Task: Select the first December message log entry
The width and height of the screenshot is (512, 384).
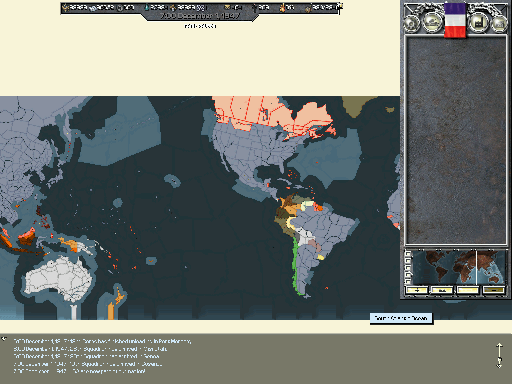Action: (x=102, y=341)
